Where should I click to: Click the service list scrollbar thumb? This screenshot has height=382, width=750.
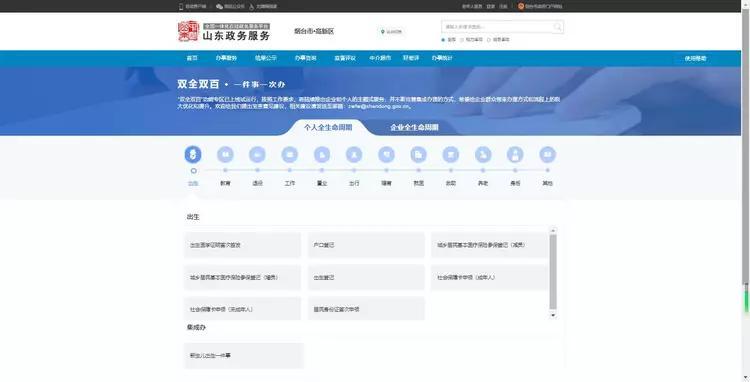[553, 272]
